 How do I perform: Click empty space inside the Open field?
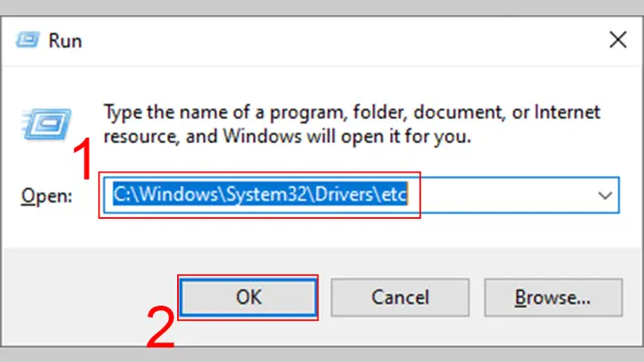[x=501, y=196]
